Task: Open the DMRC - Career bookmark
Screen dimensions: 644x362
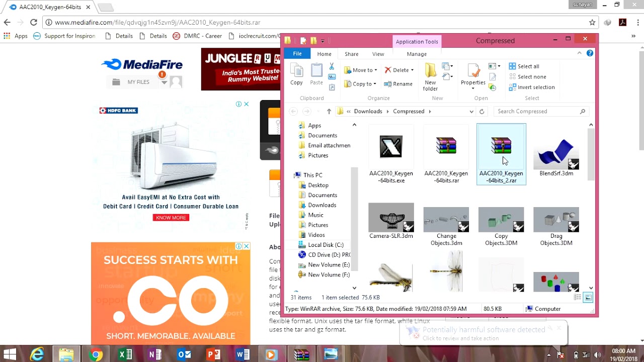Action: click(197, 36)
